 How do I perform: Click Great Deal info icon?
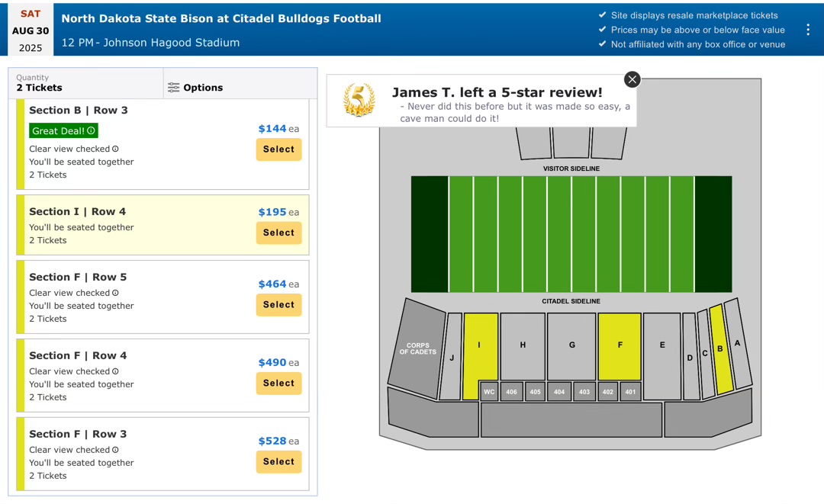pos(91,131)
